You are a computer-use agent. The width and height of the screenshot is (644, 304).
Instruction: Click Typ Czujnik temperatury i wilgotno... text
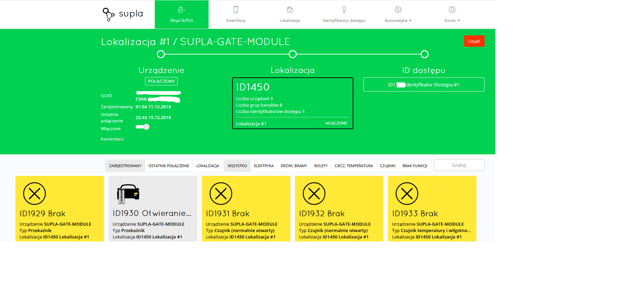click(431, 230)
